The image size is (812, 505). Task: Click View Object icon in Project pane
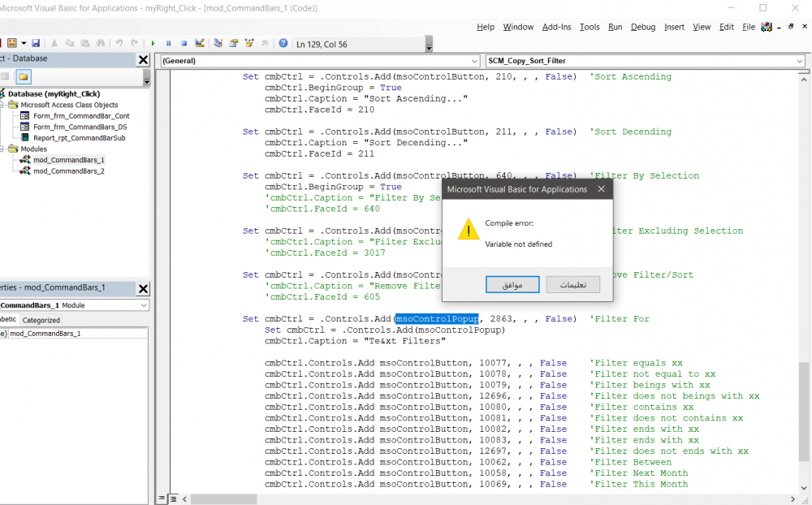[x=5, y=76]
